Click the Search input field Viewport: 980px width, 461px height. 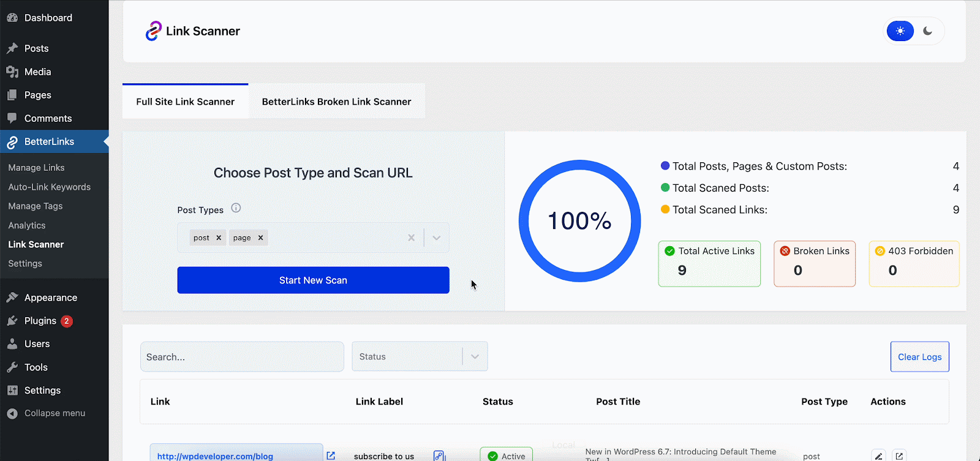(242, 356)
